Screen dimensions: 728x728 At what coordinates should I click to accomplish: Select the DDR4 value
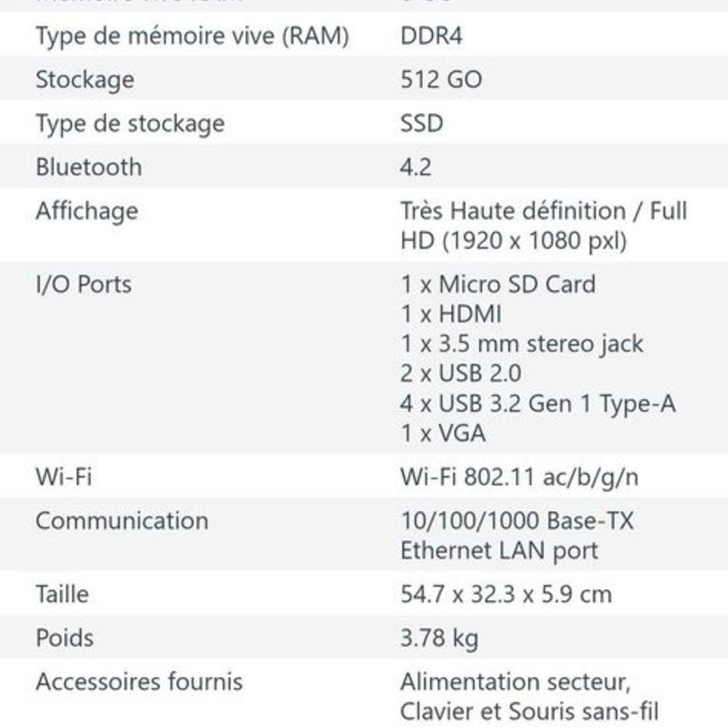431,36
